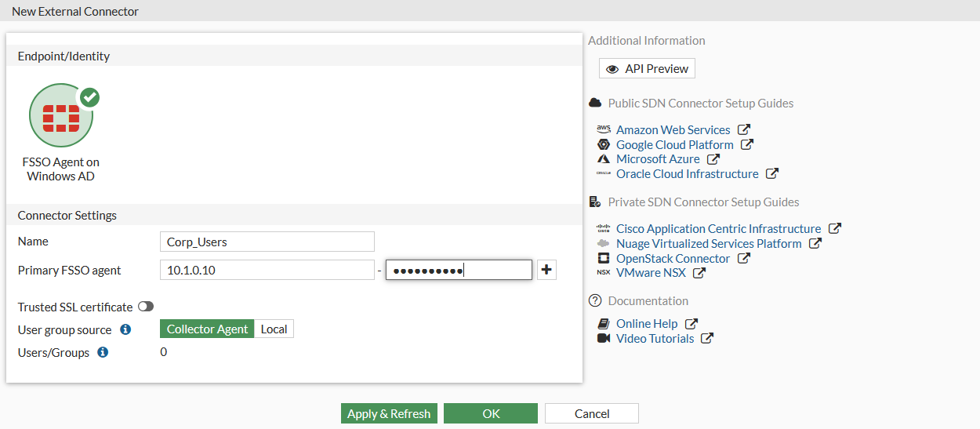980x429 pixels.
Task: Click external link icon beside OpenStack Connector
Action: coord(744,258)
